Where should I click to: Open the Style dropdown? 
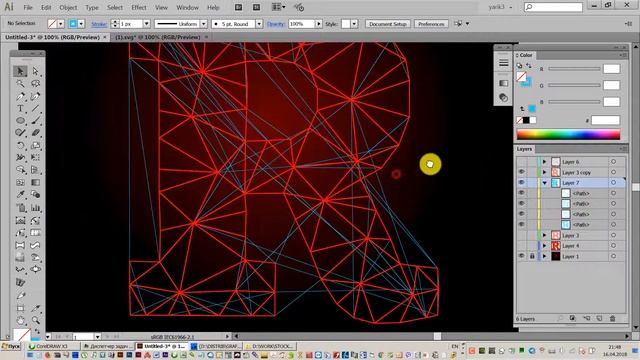tap(354, 24)
